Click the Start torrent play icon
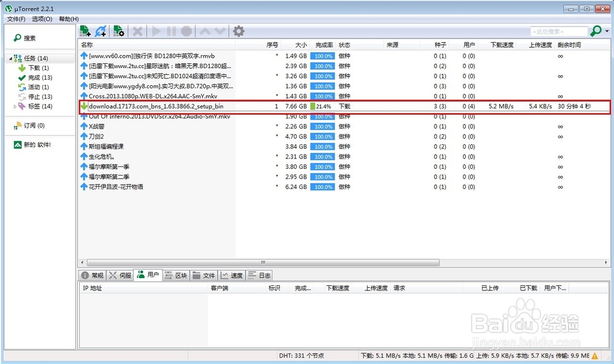614x364 pixels. tap(156, 31)
